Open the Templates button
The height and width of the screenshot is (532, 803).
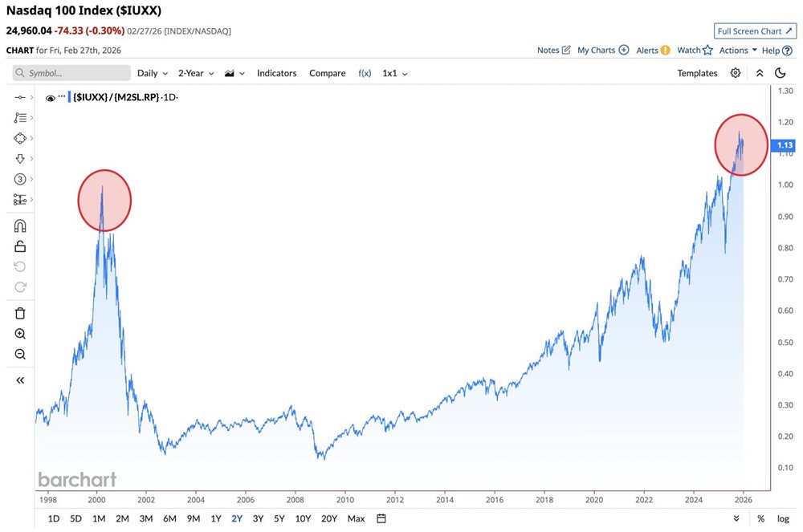pyautogui.click(x=697, y=73)
